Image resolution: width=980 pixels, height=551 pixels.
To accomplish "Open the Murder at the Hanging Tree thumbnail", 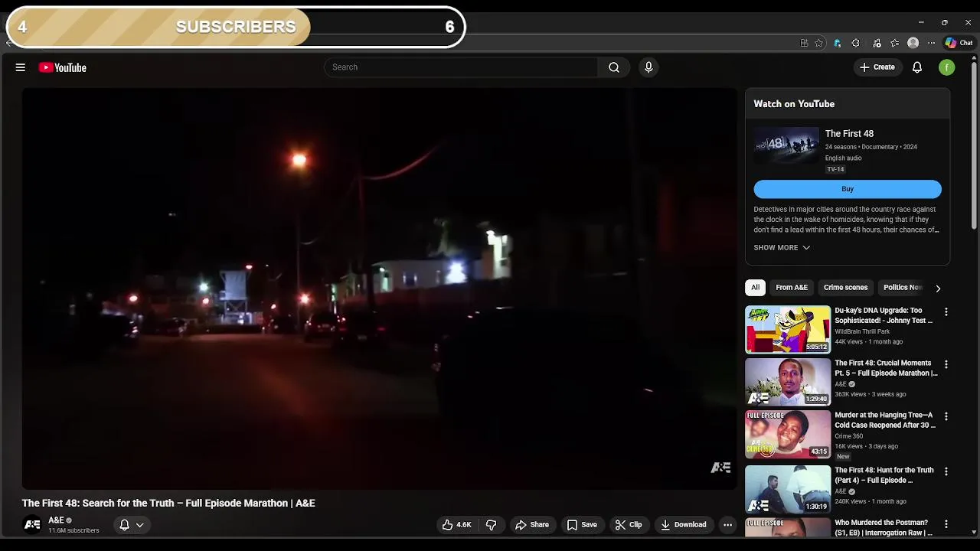I will point(788,435).
